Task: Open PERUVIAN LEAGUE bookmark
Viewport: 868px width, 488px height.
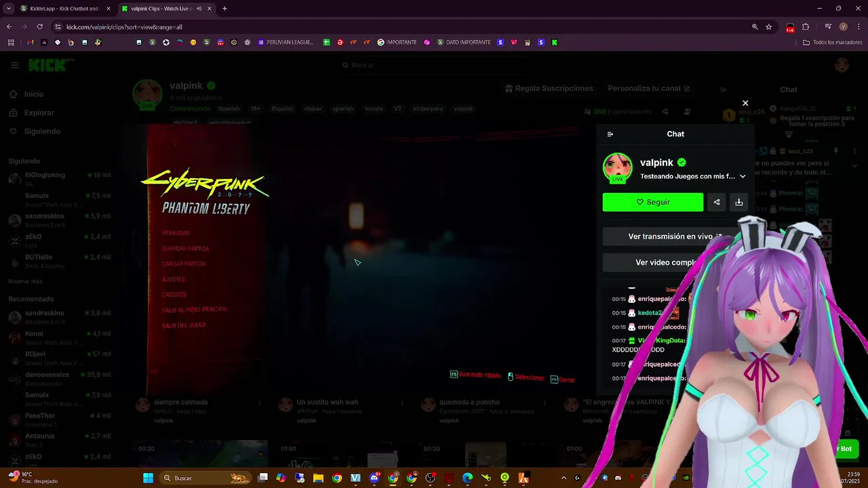Action: click(x=285, y=42)
